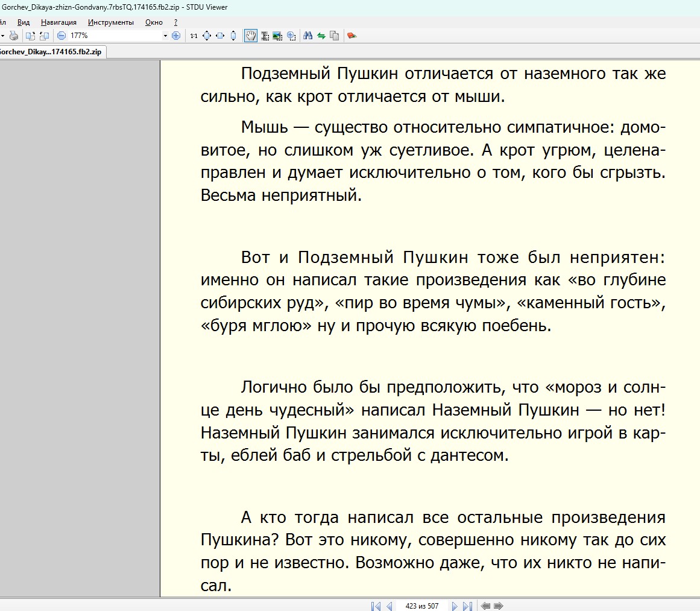This screenshot has height=611, width=700.
Task: Select the text selection tool
Action: (265, 36)
